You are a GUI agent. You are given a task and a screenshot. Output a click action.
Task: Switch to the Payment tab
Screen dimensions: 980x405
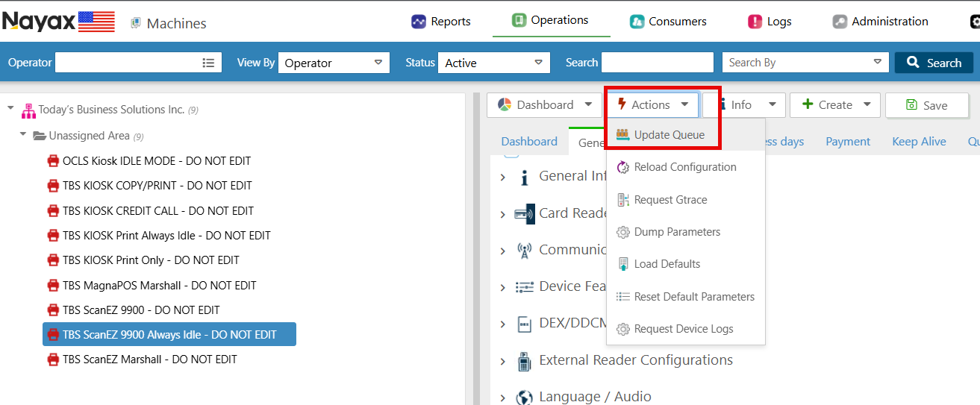848,141
